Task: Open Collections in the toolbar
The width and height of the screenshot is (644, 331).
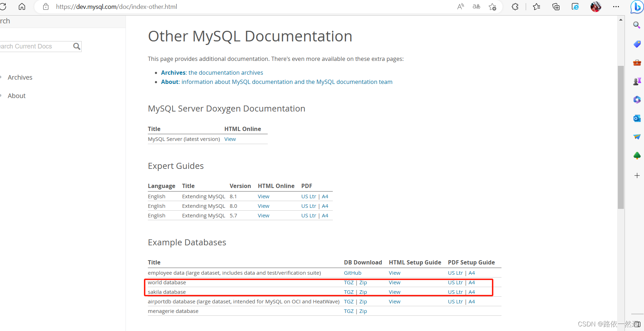Action: (x=556, y=6)
